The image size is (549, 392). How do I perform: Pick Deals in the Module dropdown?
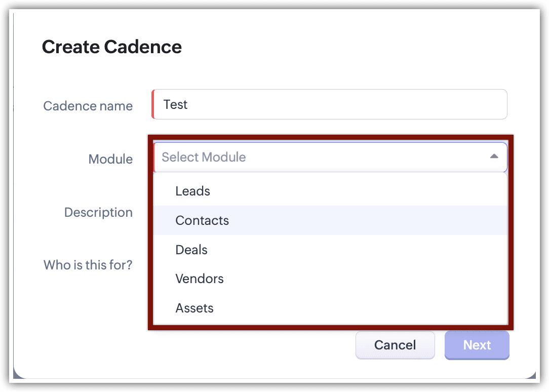[x=191, y=250]
